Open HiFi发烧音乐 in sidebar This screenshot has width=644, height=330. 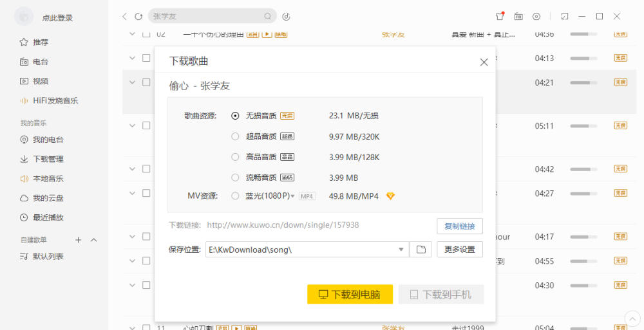pyautogui.click(x=49, y=100)
